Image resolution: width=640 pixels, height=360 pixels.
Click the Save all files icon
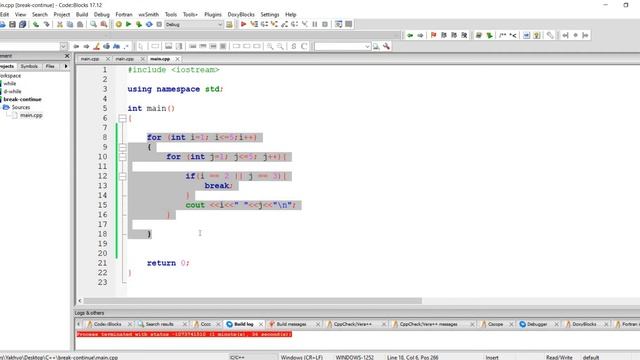coord(22,24)
